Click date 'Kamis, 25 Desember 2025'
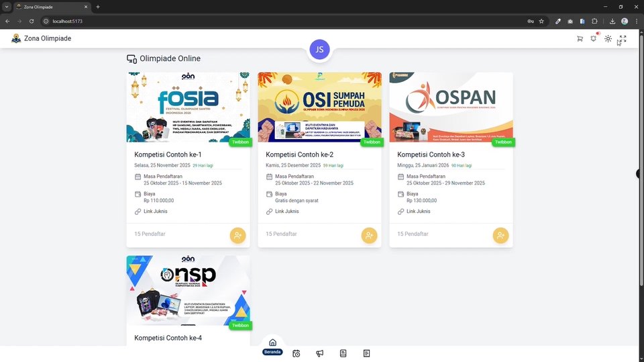 [x=293, y=165]
